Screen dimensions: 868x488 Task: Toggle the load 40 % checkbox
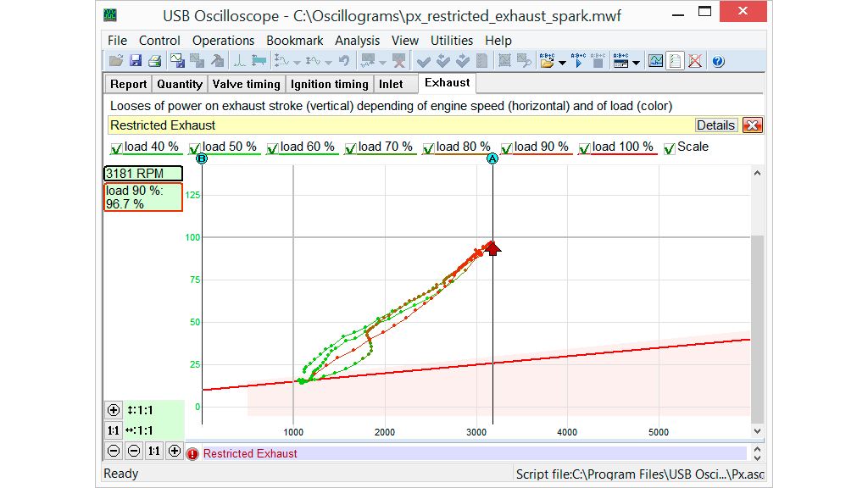point(116,148)
